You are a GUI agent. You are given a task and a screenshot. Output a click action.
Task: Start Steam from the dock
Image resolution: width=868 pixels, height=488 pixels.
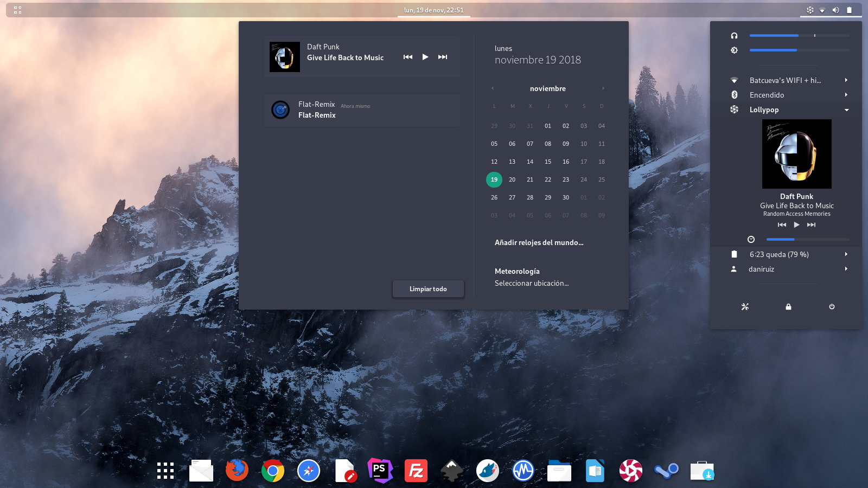pos(666,471)
